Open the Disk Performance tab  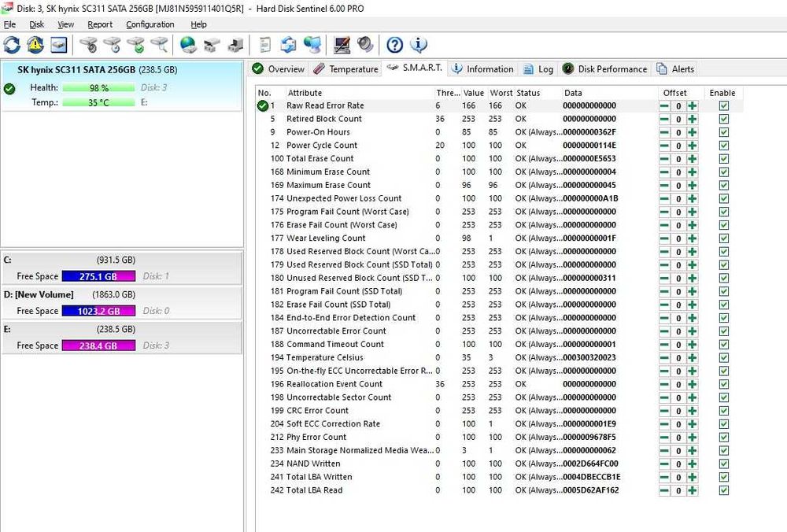coord(604,68)
